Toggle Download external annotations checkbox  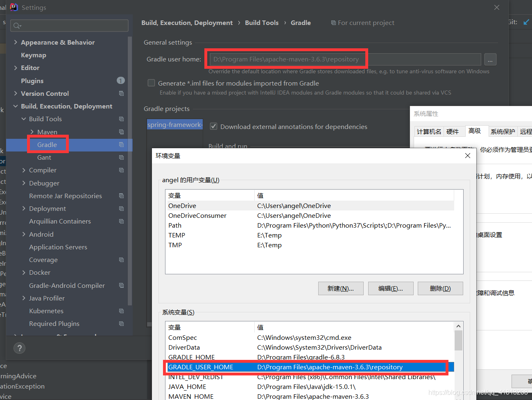213,127
